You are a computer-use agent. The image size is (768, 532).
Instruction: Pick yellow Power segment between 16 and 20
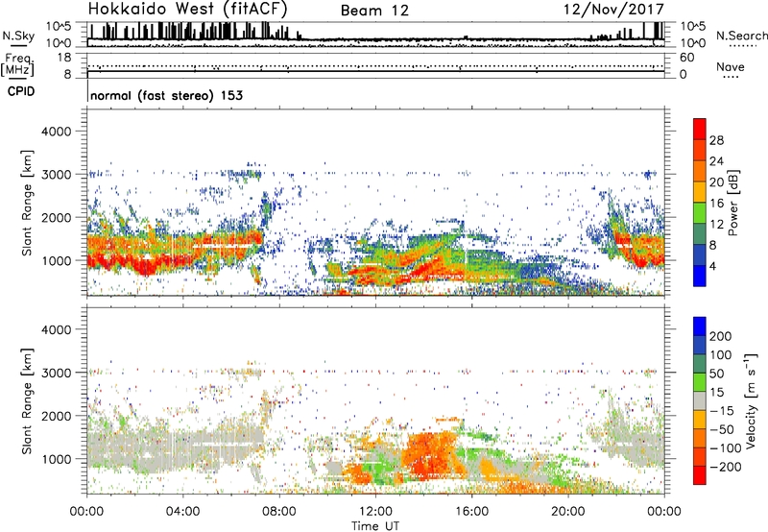(700, 192)
